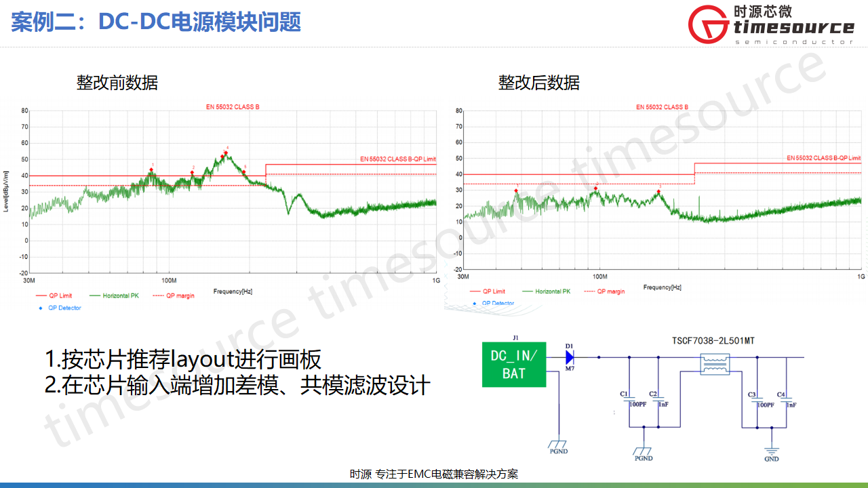Select the slide title 案例二：DC-DC电源模块问题

[156, 22]
